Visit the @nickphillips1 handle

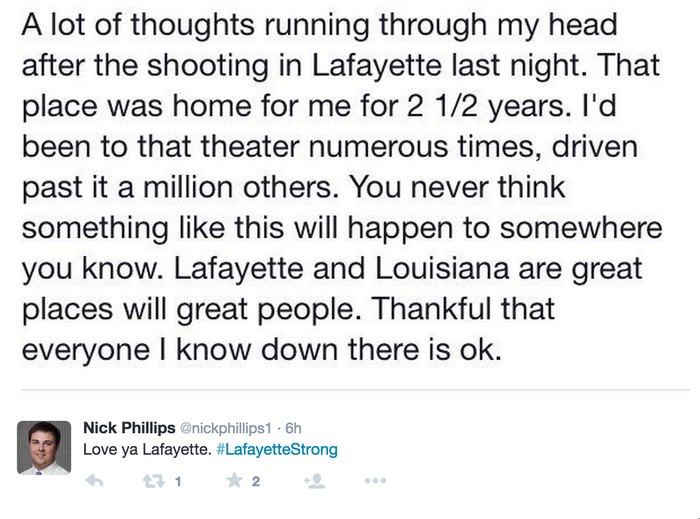coord(225,428)
